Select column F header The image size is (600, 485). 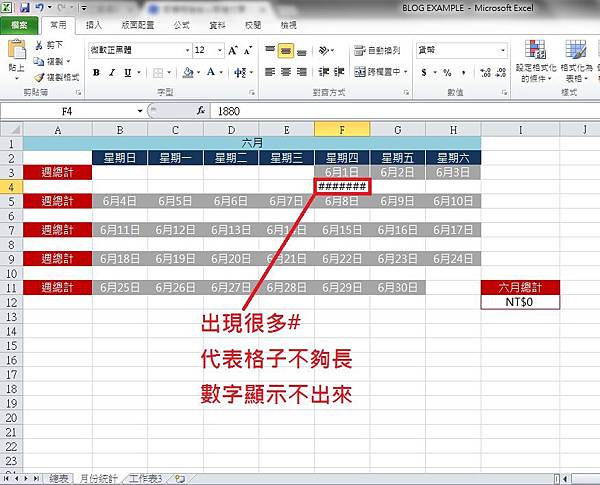click(342, 129)
